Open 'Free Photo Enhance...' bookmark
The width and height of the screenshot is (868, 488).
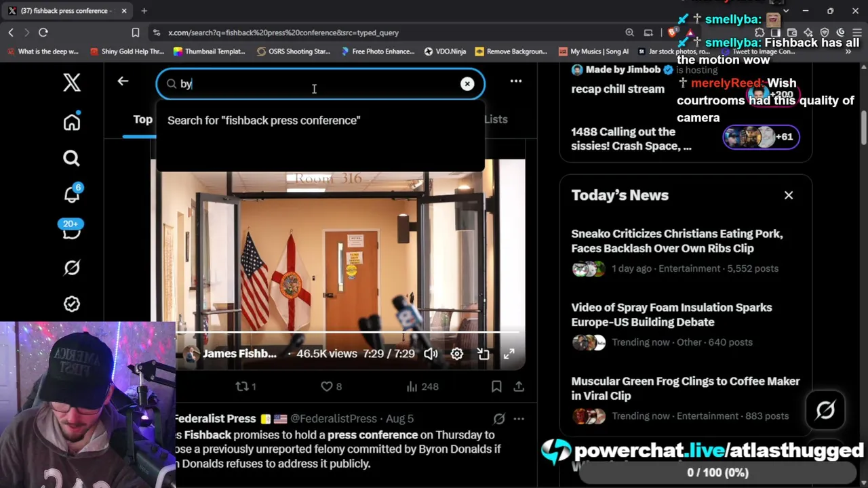[377, 52]
